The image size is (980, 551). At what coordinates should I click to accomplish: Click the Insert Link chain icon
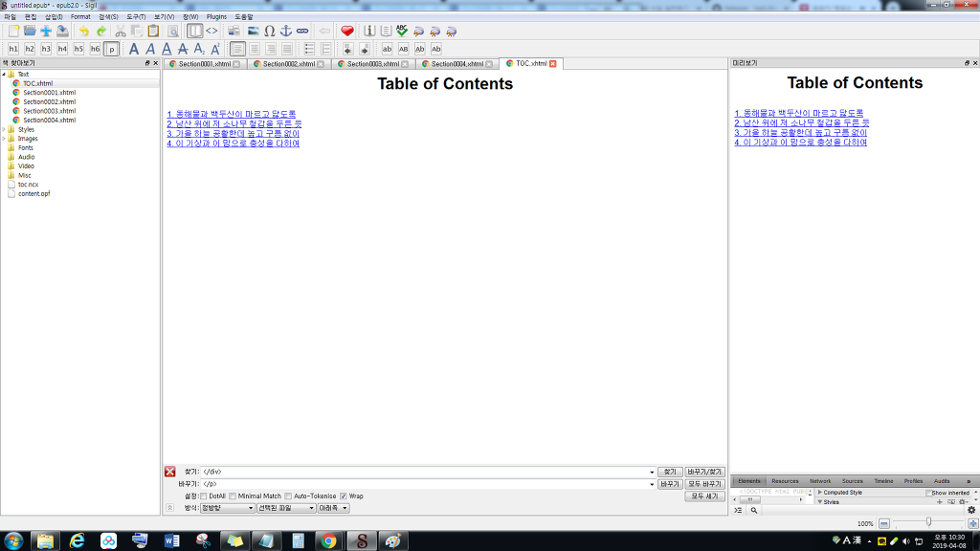302,31
